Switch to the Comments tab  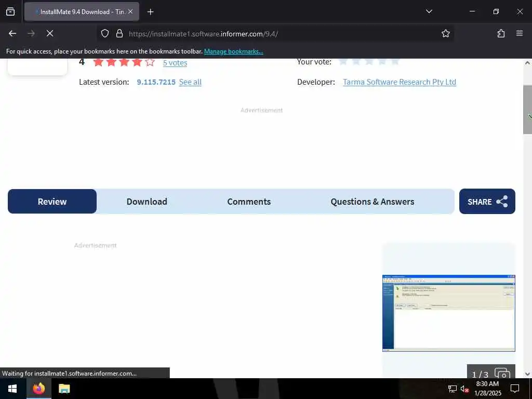pyautogui.click(x=249, y=202)
